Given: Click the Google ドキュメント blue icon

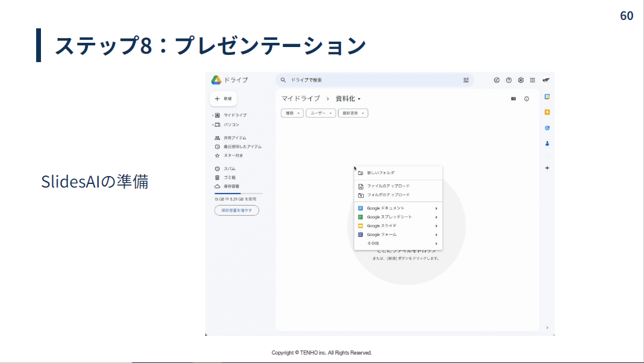Looking at the screenshot, I should point(360,209).
